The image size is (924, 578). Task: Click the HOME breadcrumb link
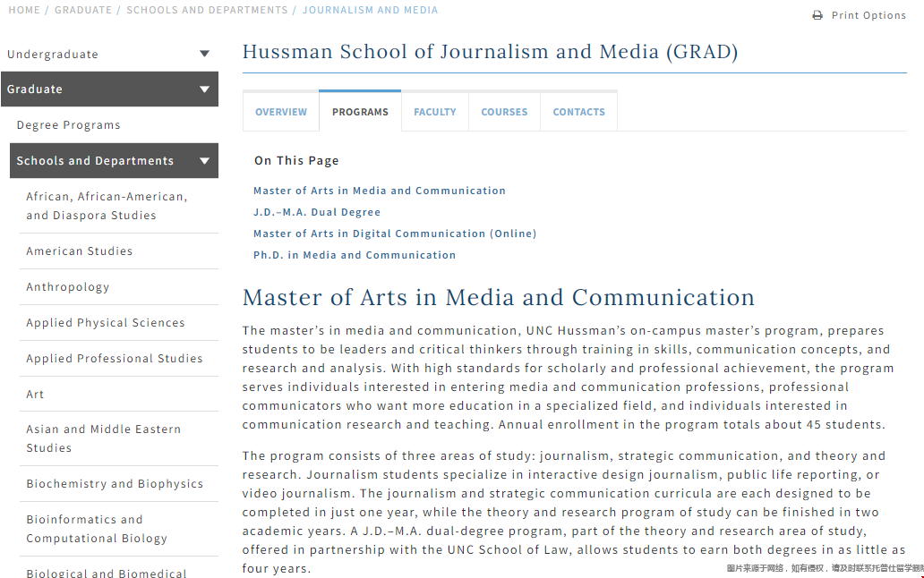pos(24,10)
